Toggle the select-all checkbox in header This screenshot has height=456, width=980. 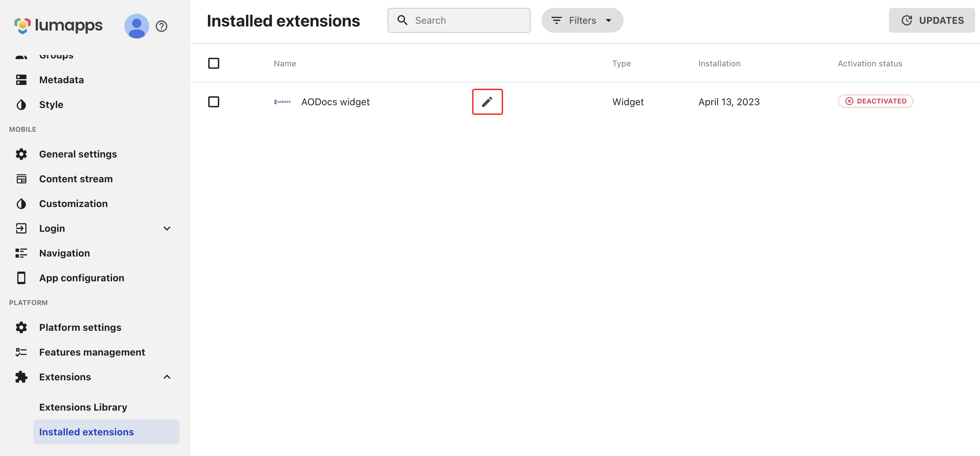tap(214, 63)
